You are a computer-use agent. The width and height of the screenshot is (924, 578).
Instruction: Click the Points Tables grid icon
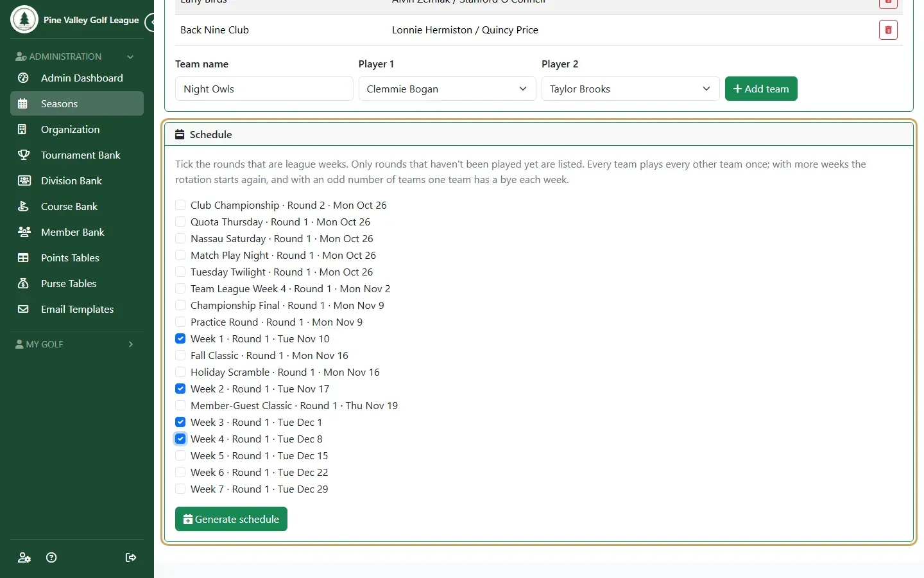tap(23, 258)
